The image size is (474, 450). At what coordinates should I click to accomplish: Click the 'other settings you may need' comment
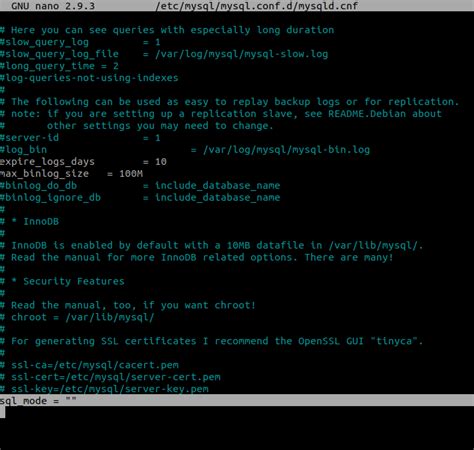pyautogui.click(x=137, y=126)
